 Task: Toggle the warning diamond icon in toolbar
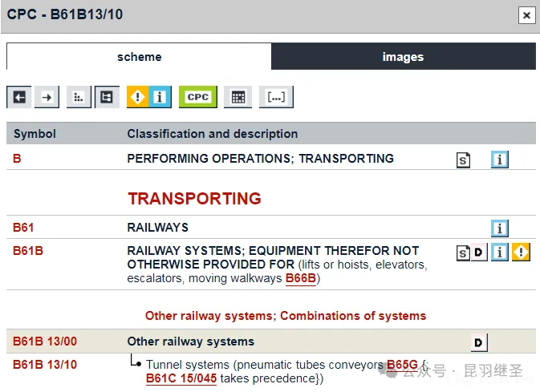[x=138, y=97]
